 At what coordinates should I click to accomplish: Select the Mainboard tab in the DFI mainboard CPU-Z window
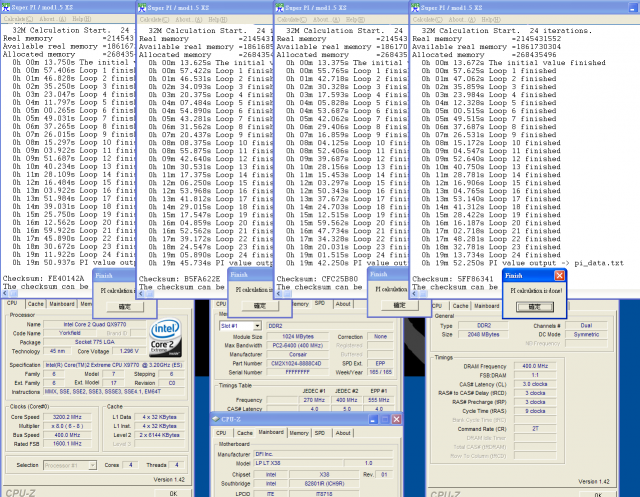pyautogui.click(x=271, y=432)
